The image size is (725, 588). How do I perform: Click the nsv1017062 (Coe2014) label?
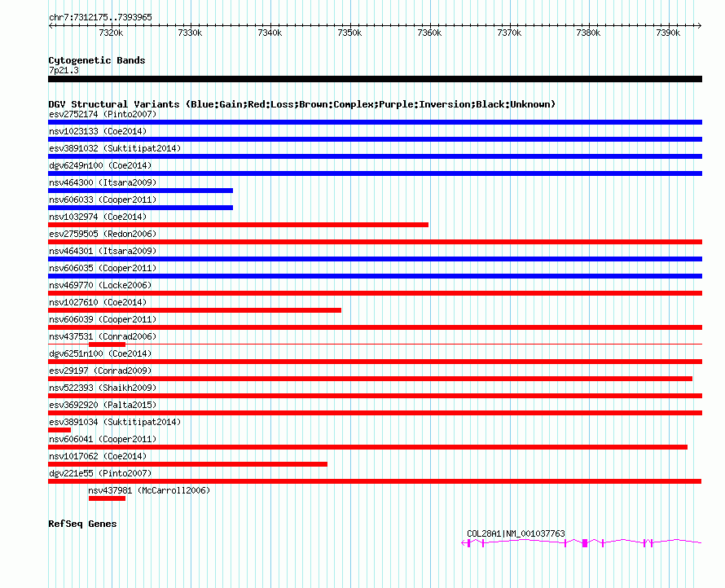pos(98,456)
